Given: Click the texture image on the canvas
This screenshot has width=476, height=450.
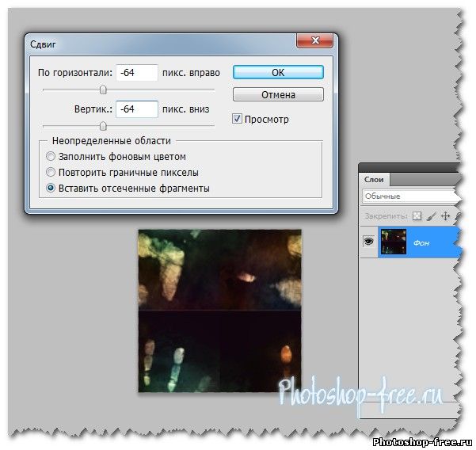Looking at the screenshot, I should click(x=219, y=311).
